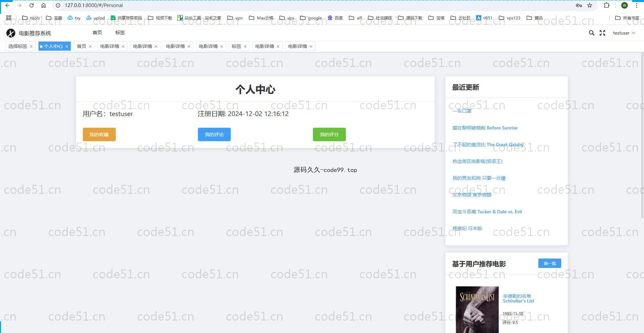Click the 我的收藏 button
644x333 pixels.
pyautogui.click(x=99, y=134)
